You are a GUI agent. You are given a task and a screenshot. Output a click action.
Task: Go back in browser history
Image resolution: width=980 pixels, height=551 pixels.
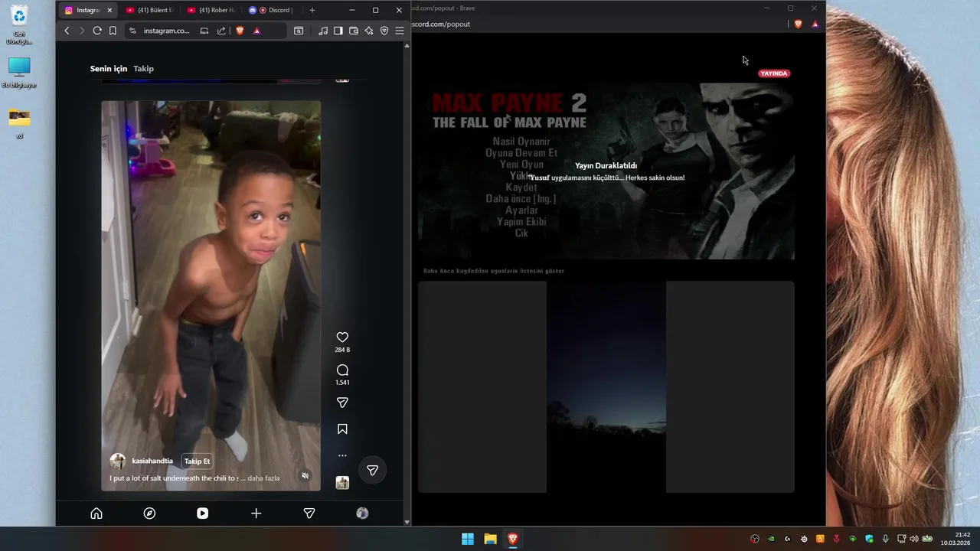[x=67, y=31]
